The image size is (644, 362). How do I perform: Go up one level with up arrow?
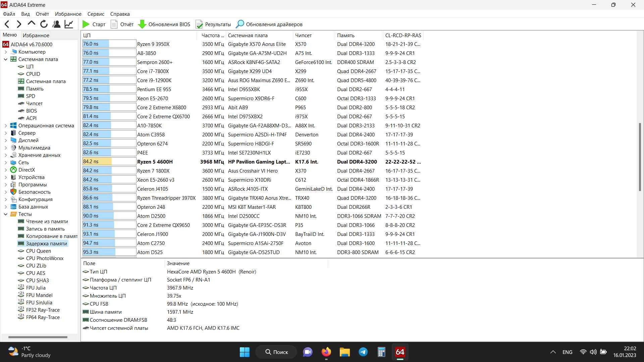(32, 23)
